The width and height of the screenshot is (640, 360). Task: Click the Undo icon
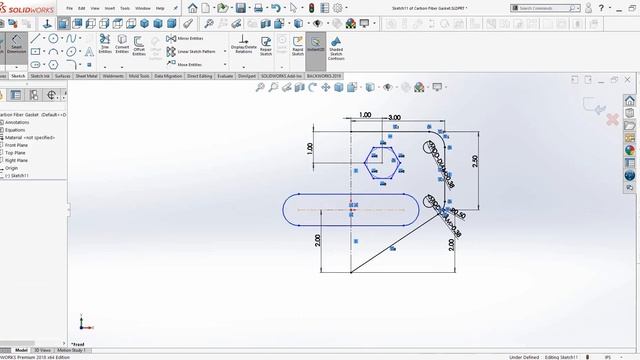pyautogui.click(x=276, y=8)
